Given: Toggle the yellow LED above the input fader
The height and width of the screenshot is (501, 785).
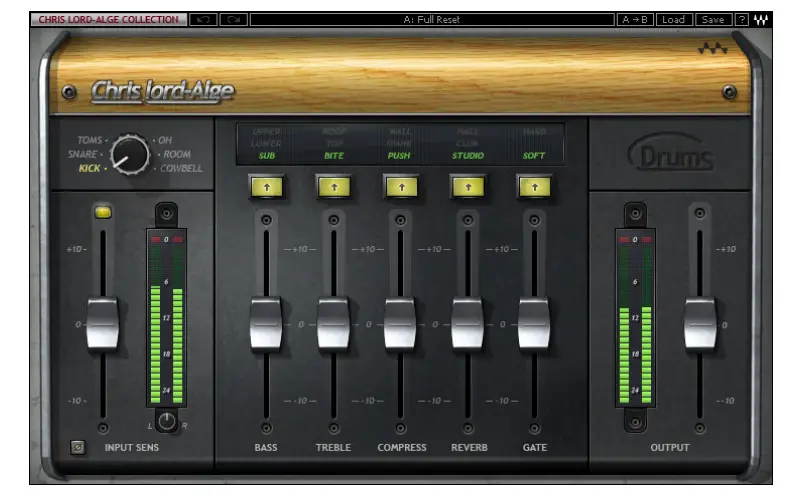Looking at the screenshot, I should [x=103, y=212].
